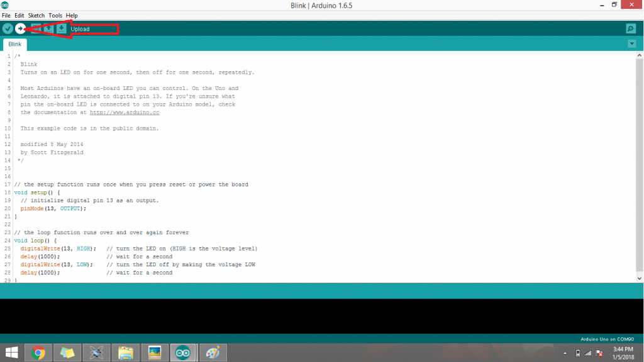Click the New sketch toolbar icon

36,28
